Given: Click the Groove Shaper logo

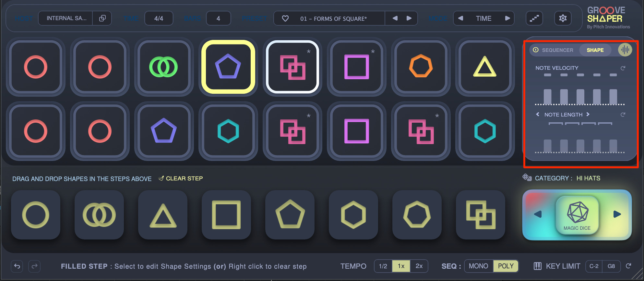Looking at the screenshot, I should point(608,18).
